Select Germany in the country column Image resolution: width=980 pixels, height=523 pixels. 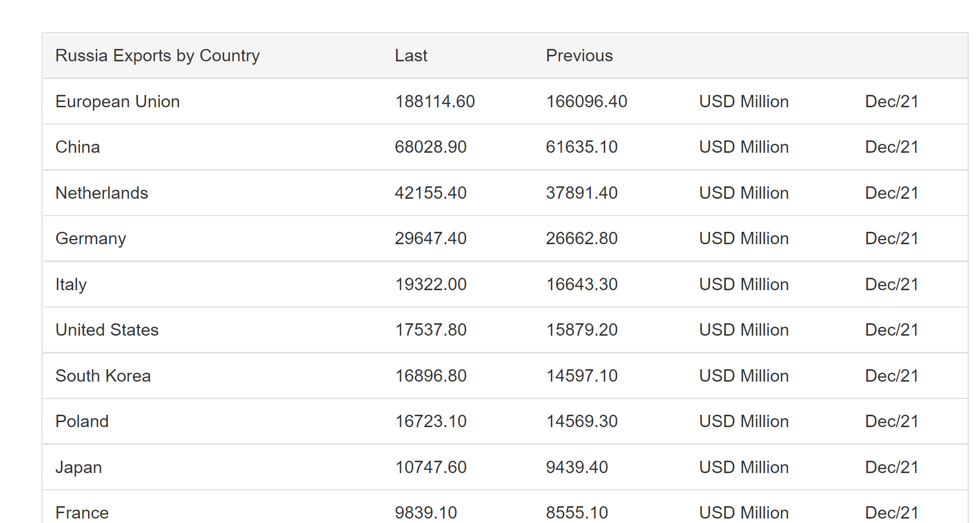point(90,239)
